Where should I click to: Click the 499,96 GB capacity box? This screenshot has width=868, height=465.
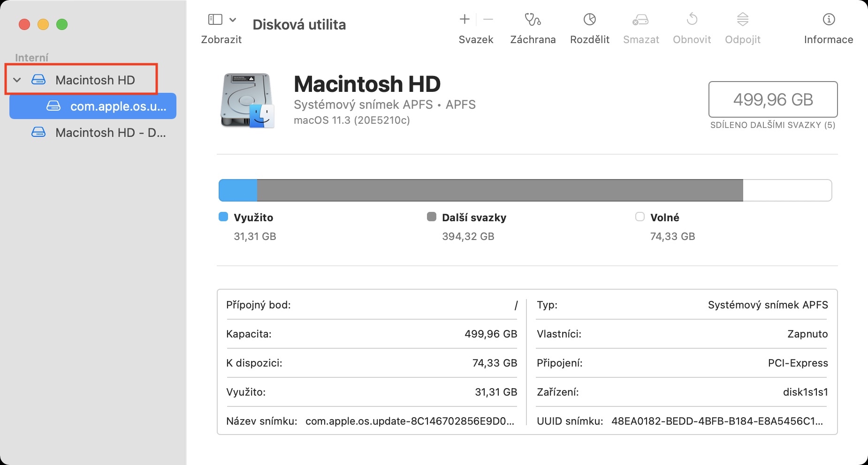[x=773, y=99]
